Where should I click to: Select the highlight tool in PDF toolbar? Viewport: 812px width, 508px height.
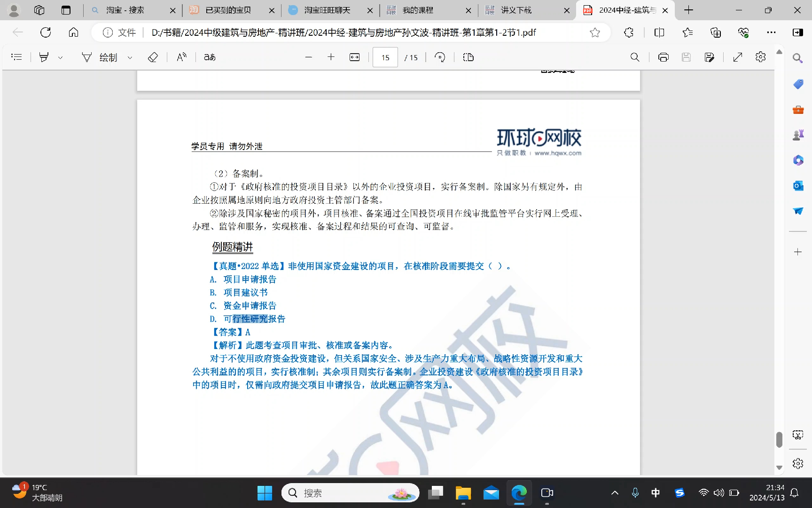44,57
